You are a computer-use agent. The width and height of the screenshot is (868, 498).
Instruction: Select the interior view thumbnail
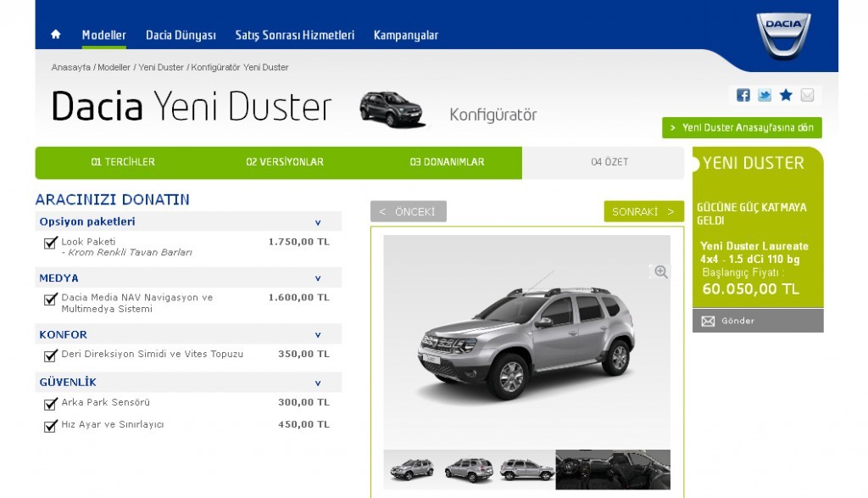point(612,469)
